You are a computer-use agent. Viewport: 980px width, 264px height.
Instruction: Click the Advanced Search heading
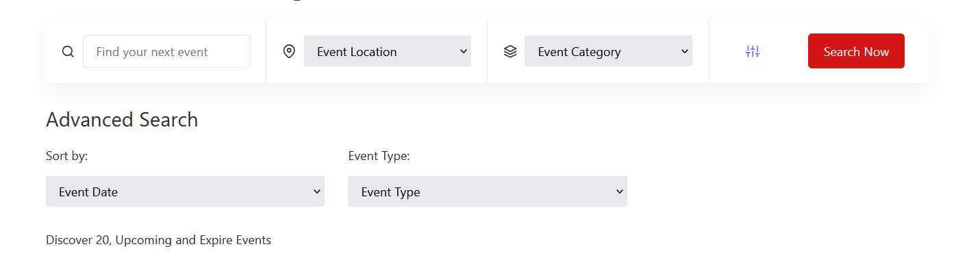(x=122, y=120)
